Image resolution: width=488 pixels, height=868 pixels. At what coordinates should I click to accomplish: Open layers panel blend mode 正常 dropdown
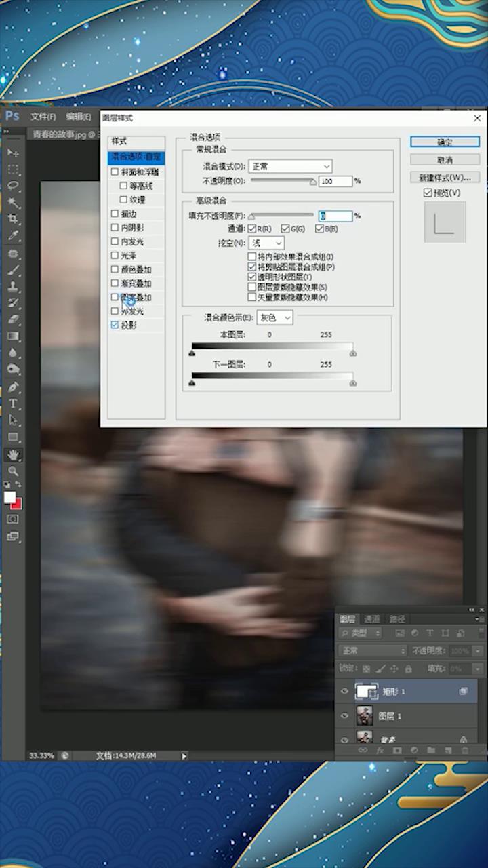click(372, 651)
